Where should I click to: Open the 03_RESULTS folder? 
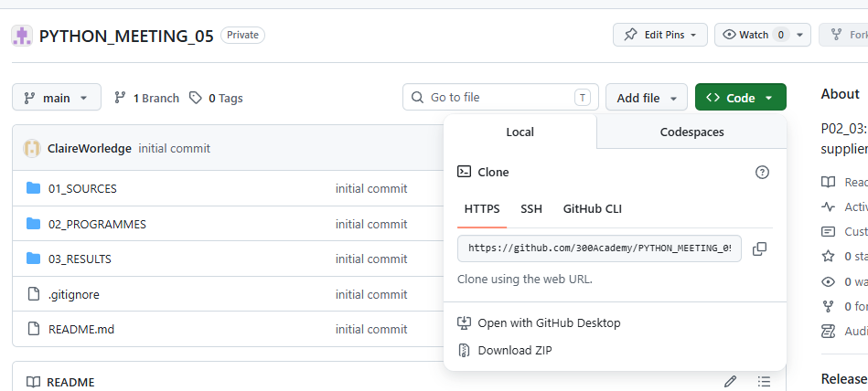pos(80,259)
